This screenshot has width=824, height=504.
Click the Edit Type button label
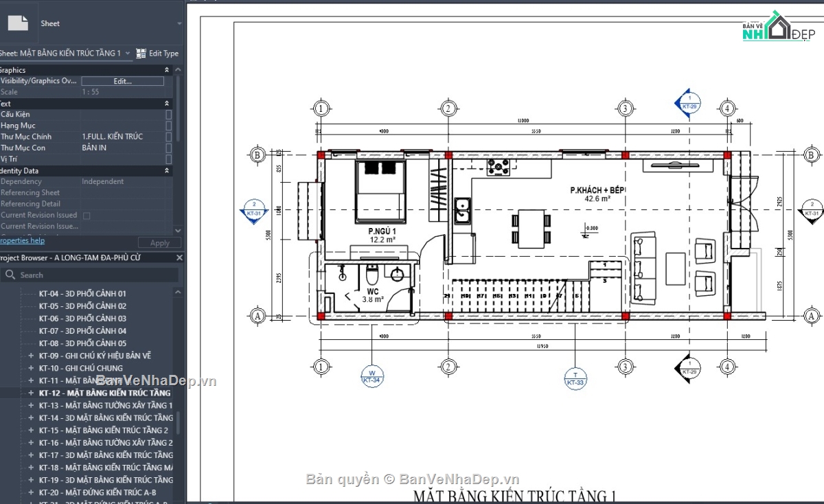(x=163, y=53)
